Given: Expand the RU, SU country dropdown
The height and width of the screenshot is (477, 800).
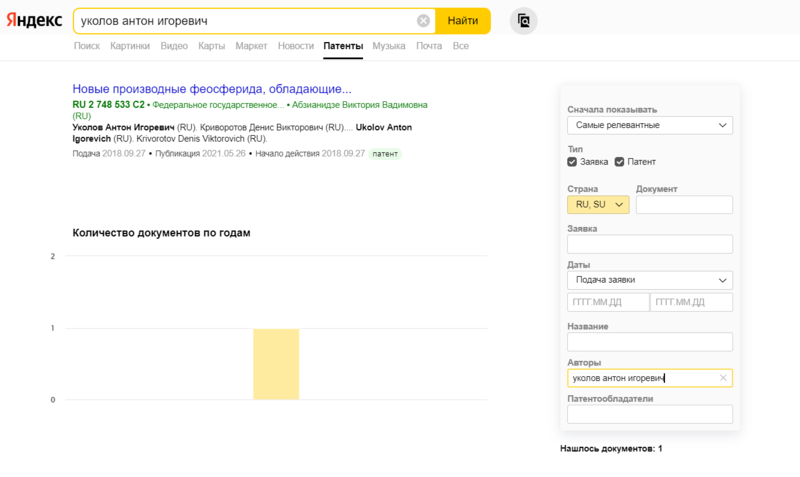Looking at the screenshot, I should coord(598,204).
